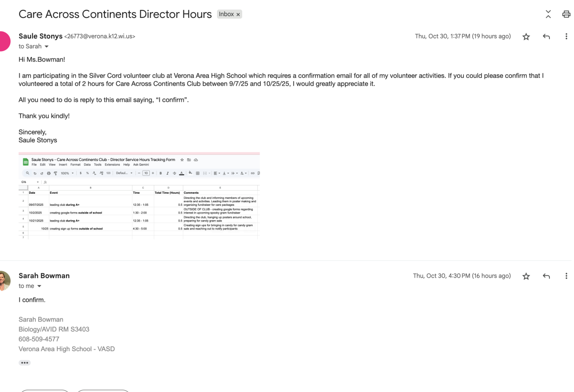This screenshot has height=392, width=574.
Task: Open more options for Saule Stonys's email
Action: point(566,37)
